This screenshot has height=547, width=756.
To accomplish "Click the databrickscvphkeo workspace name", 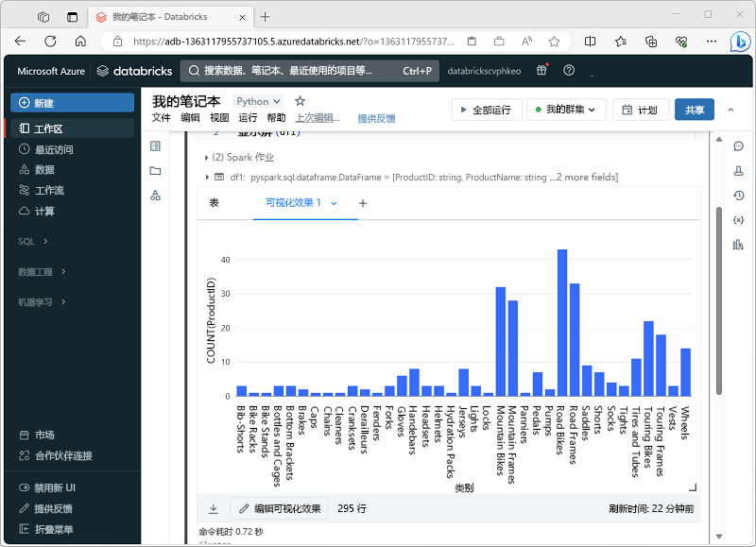I will (484, 71).
